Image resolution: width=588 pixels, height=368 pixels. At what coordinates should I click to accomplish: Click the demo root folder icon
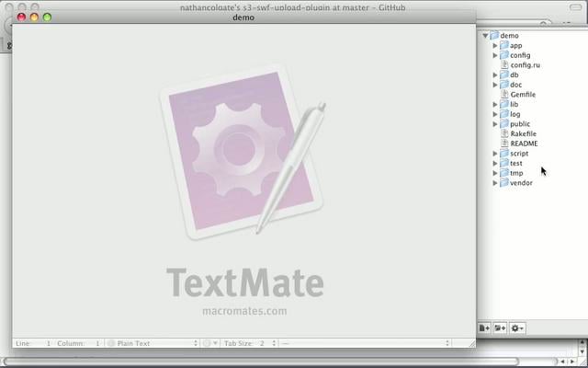tap(494, 35)
